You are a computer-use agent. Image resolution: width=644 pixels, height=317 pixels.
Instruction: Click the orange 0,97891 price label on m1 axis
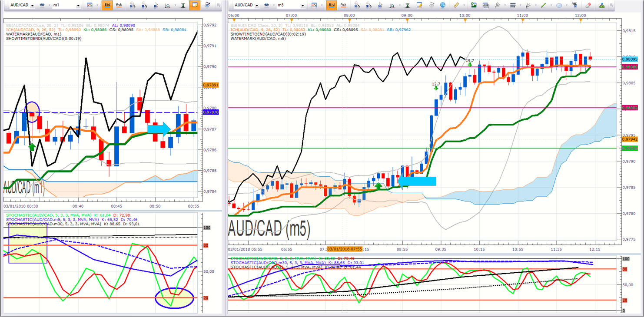[x=211, y=85]
